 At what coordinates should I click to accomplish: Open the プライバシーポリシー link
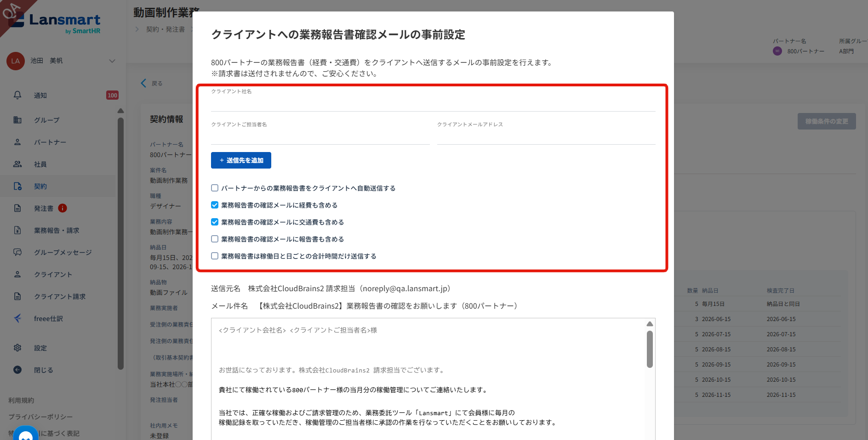40,417
